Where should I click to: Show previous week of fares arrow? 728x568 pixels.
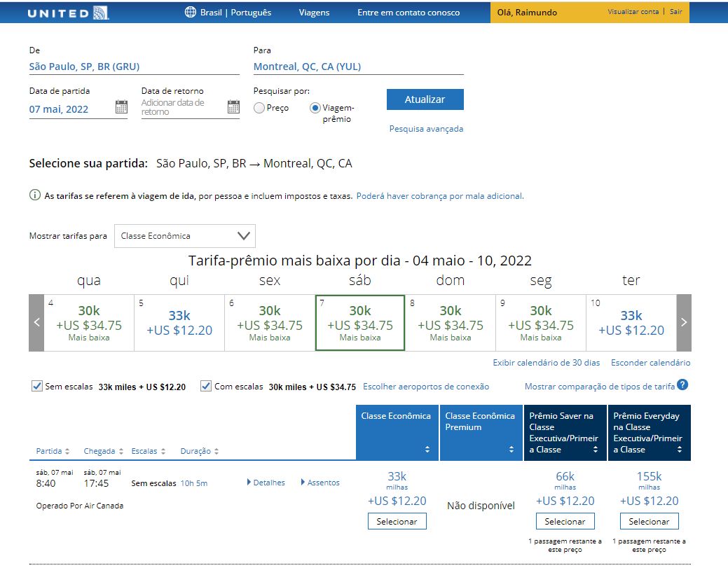point(36,322)
